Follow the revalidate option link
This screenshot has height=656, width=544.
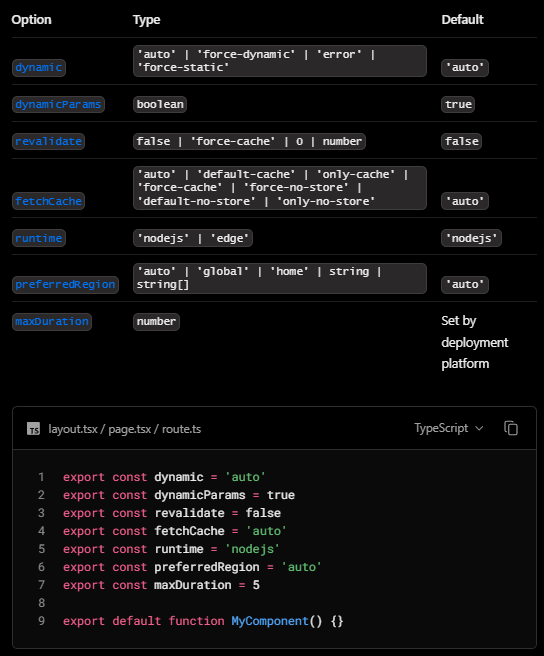(x=49, y=141)
